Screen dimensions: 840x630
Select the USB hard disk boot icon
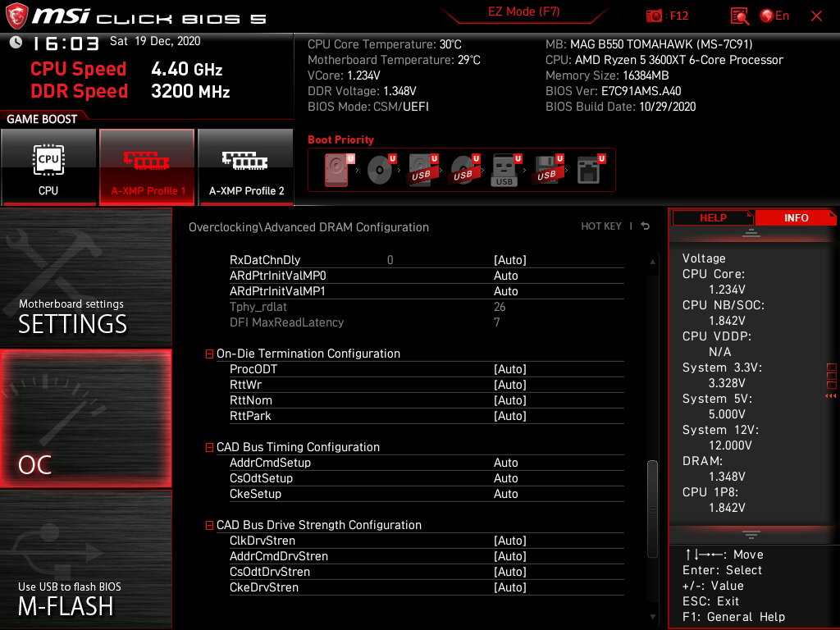pyautogui.click(x=423, y=170)
